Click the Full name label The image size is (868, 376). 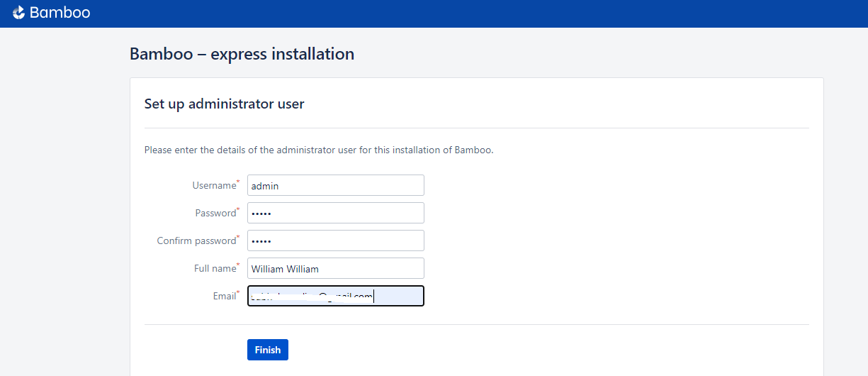215,268
